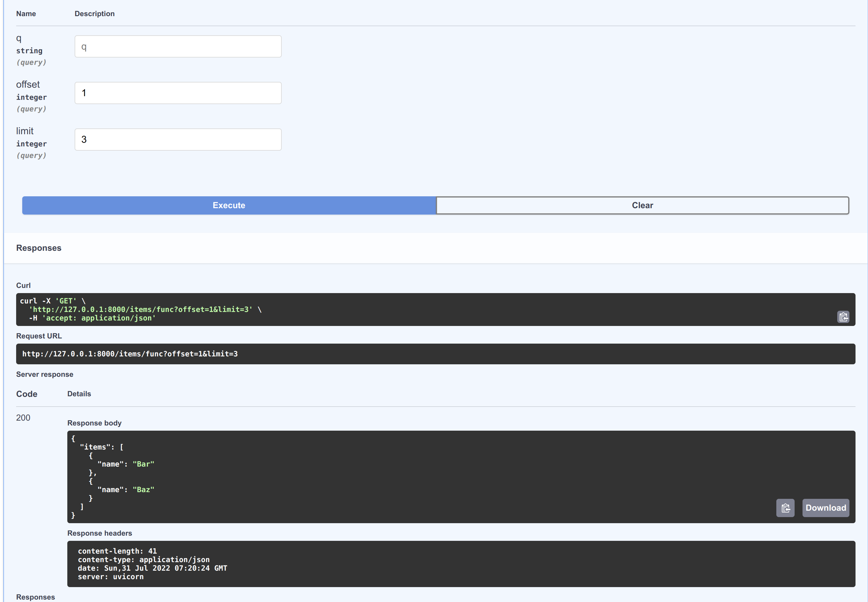
Task: Click the Name column header
Action: [26, 14]
